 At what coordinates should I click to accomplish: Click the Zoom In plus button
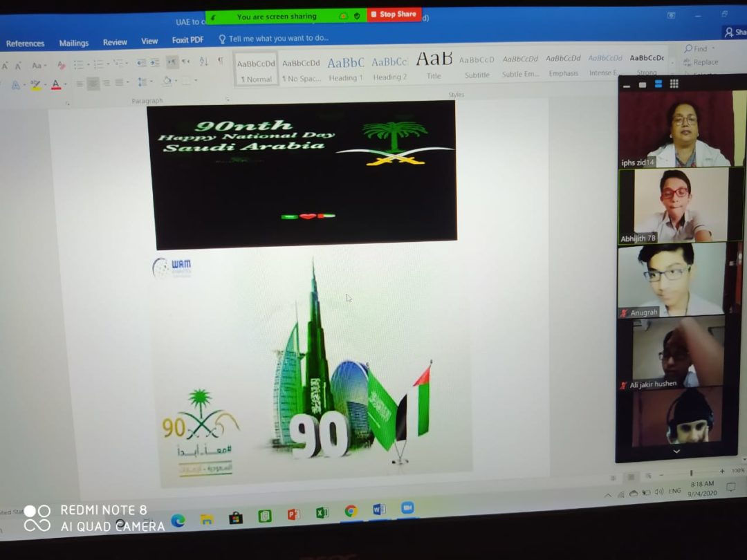722,472
